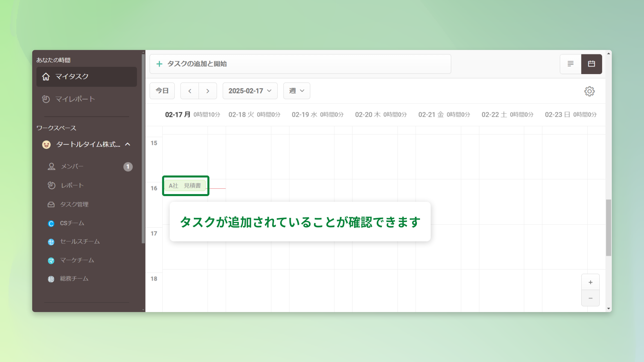Open タスク管理 in sidebar

[74, 204]
